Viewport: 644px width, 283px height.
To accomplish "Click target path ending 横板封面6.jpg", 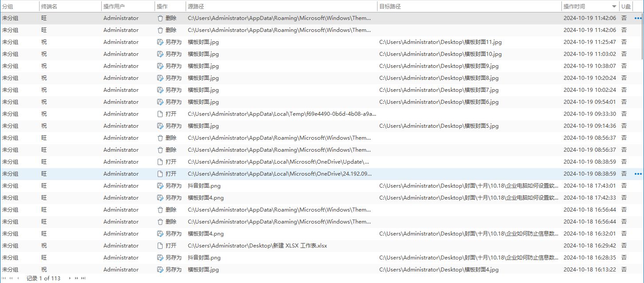I will click(439, 102).
